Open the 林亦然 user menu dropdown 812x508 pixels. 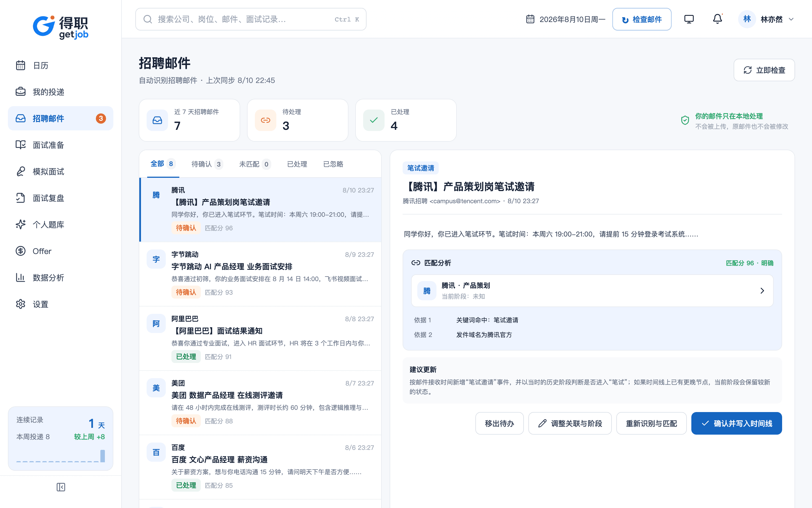[x=766, y=19]
